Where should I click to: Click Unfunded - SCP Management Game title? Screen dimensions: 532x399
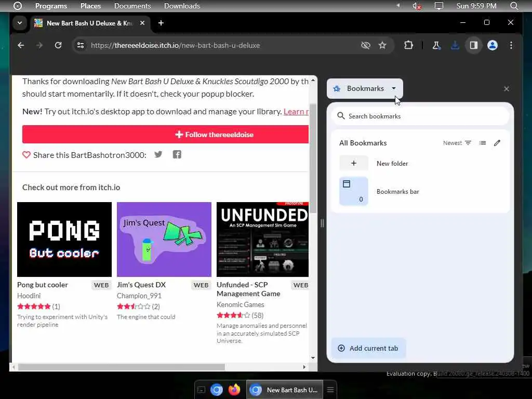point(248,289)
